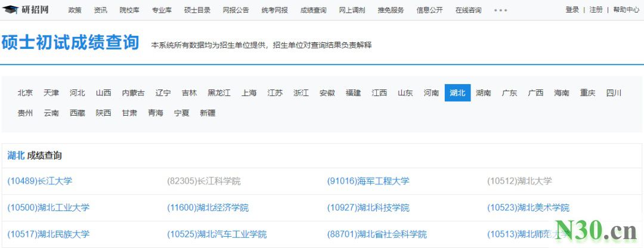Viewport: 644px width, 248px height.
Task: Switch to the 广西 province
Action: tap(535, 93)
